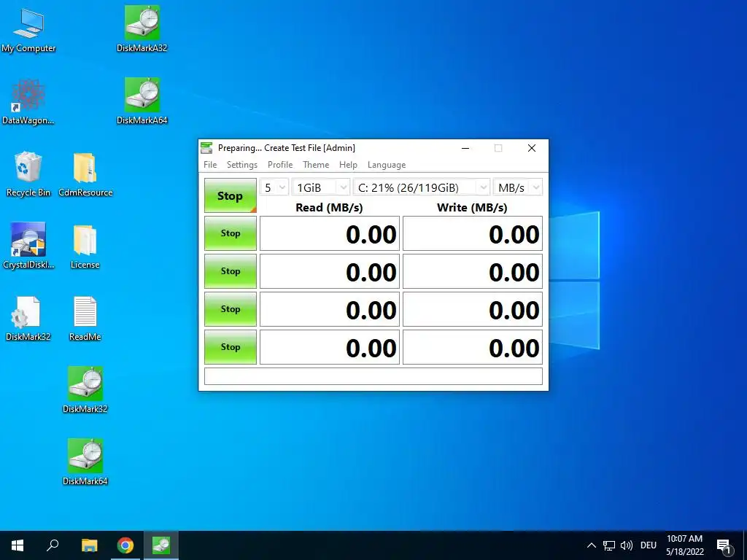Open the volume speaker tray icon
Viewport: 747px width, 560px height.
point(627,545)
